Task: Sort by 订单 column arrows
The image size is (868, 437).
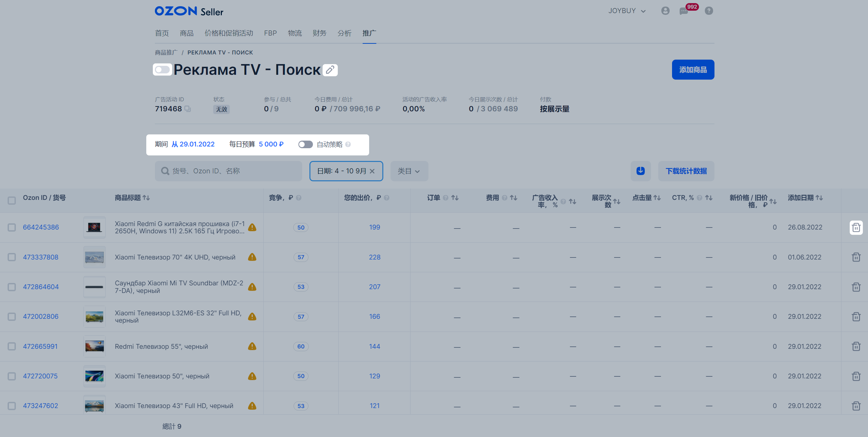Action: coord(455,198)
